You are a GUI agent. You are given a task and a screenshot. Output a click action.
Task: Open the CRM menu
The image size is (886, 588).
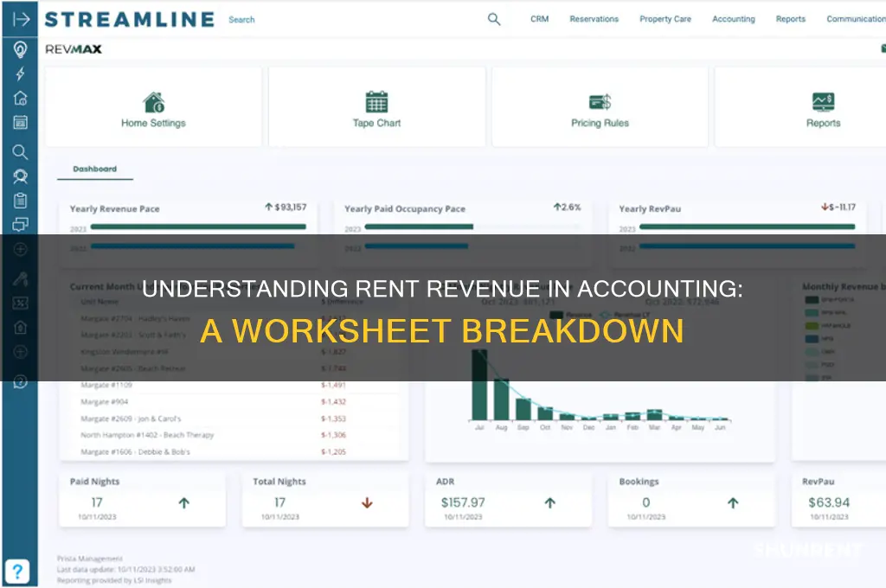[540, 19]
